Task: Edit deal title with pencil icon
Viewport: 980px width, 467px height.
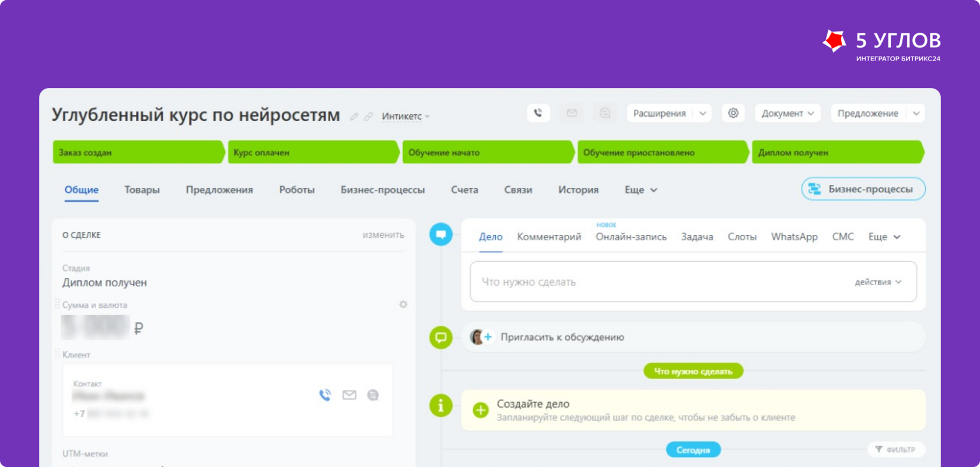Action: (353, 117)
